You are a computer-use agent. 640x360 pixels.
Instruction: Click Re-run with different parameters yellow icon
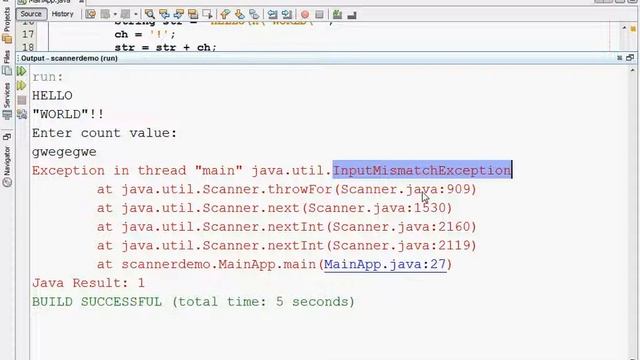22,86
